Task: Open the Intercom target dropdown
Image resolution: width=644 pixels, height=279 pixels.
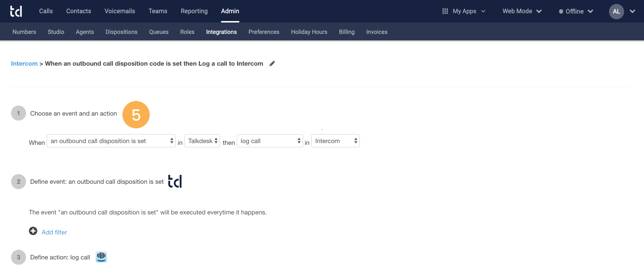Action: [x=336, y=141]
